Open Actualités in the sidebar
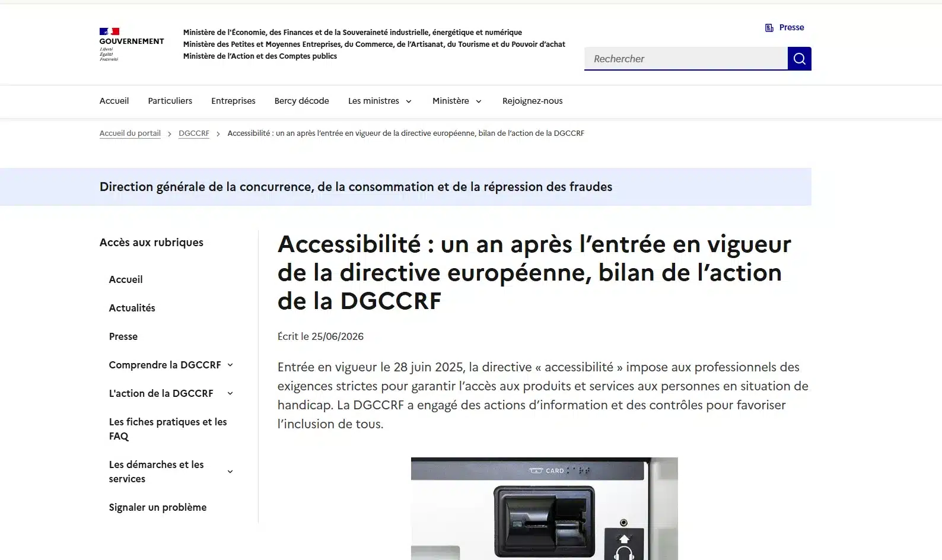 pos(132,308)
